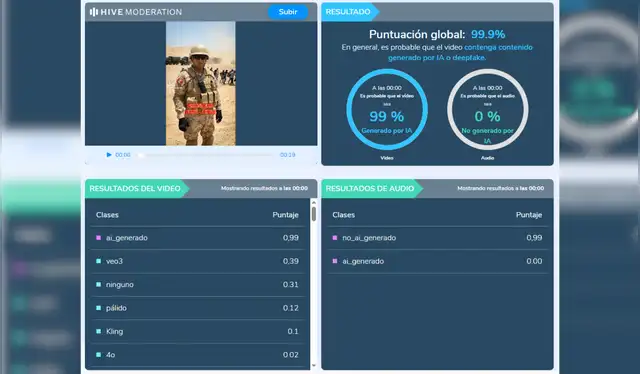Click the video progress bar

pos(206,155)
